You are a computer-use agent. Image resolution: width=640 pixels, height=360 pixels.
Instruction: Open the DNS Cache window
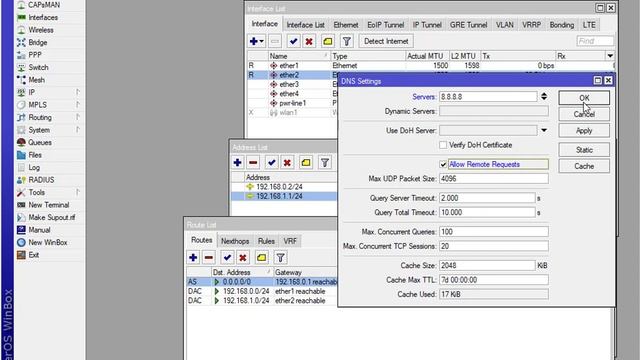coord(584,166)
